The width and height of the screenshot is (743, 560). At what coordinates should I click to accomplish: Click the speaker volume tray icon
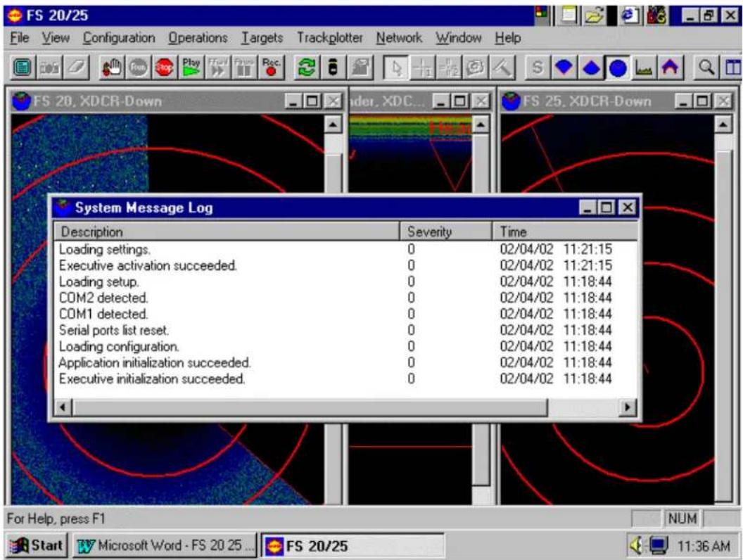635,546
